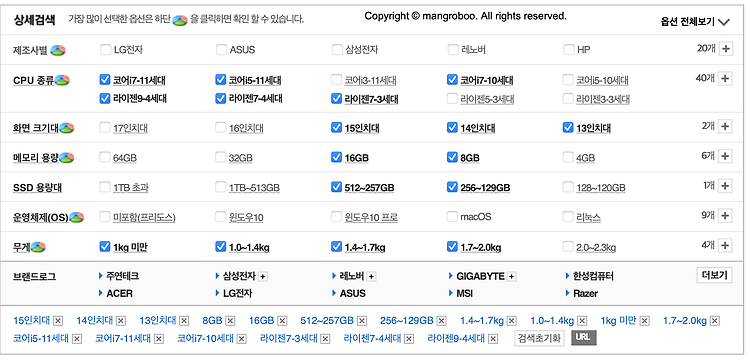
Task: Open pie chart icon next to CPU 종류
Action: pyautogui.click(x=62, y=80)
